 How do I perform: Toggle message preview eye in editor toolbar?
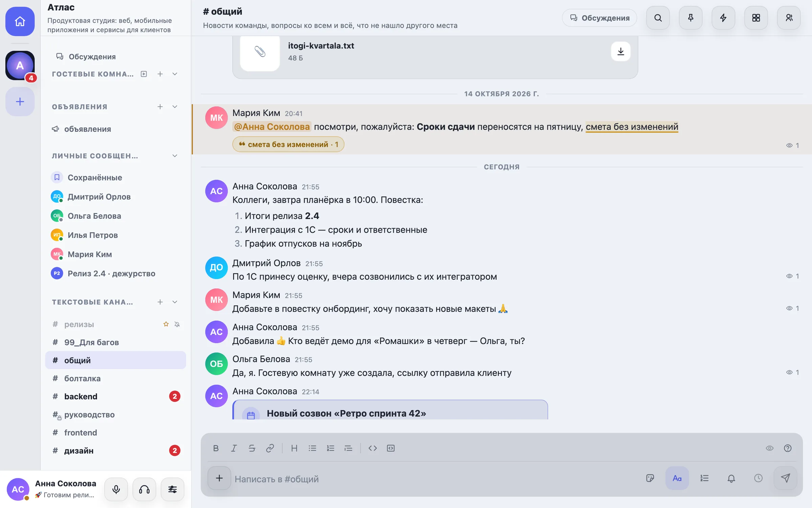(x=770, y=448)
